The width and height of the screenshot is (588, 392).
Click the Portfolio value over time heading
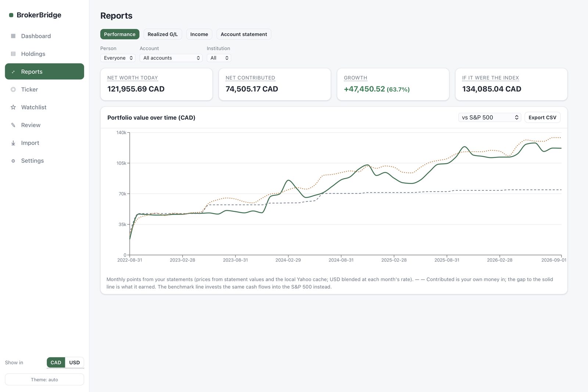pos(151,118)
